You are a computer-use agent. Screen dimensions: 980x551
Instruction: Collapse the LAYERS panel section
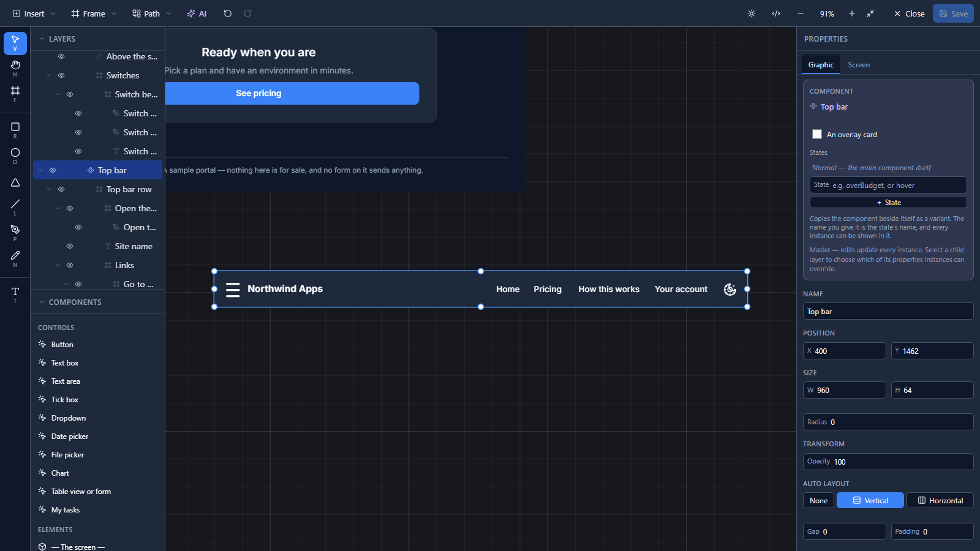[42, 39]
